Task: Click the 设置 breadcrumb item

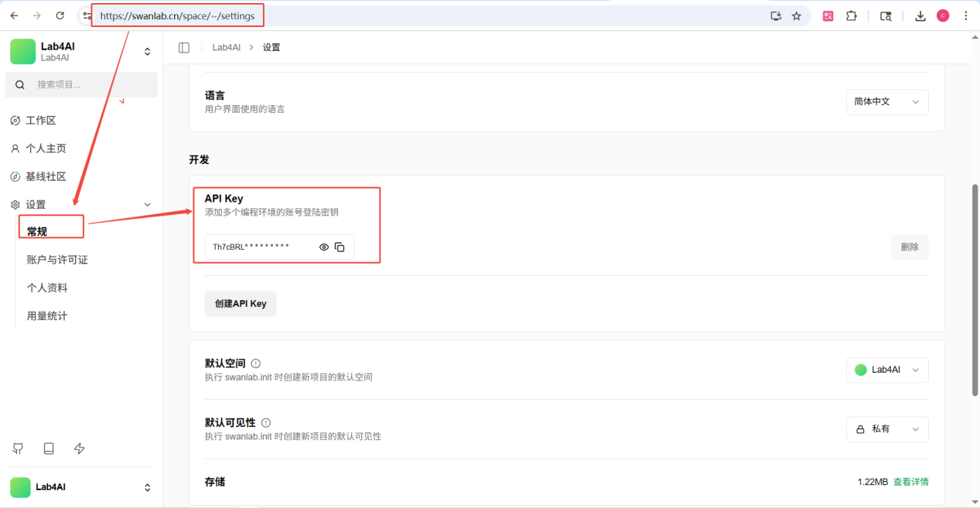Action: (x=271, y=47)
